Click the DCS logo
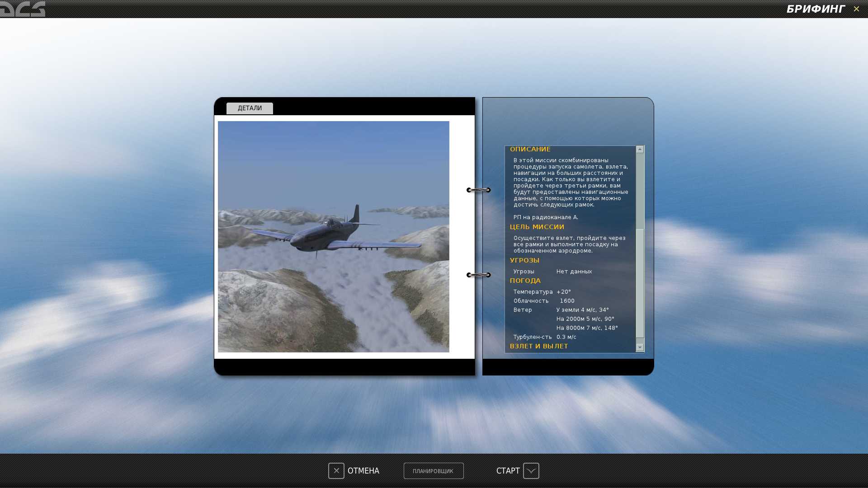This screenshot has width=868, height=488. click(x=23, y=9)
